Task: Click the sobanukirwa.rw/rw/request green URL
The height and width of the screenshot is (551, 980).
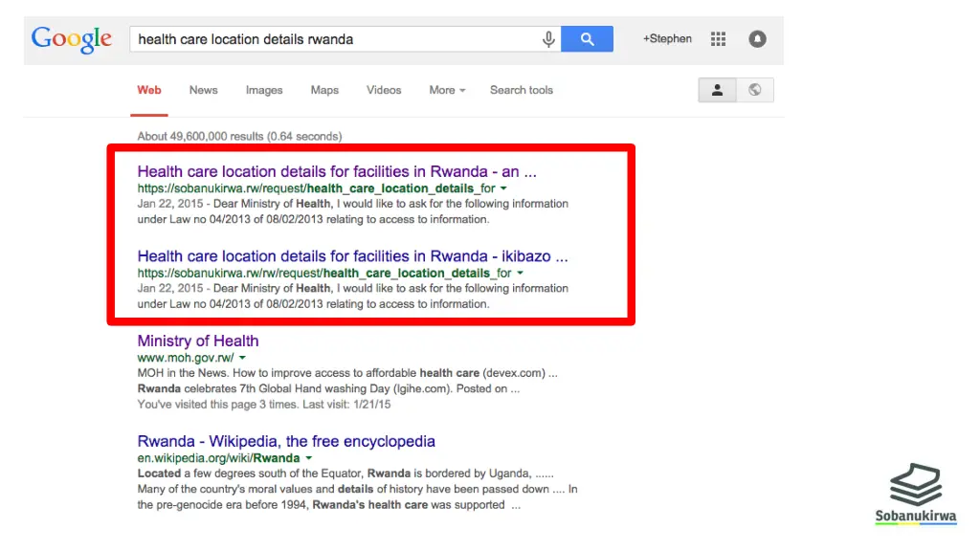Action: pyautogui.click(x=324, y=273)
